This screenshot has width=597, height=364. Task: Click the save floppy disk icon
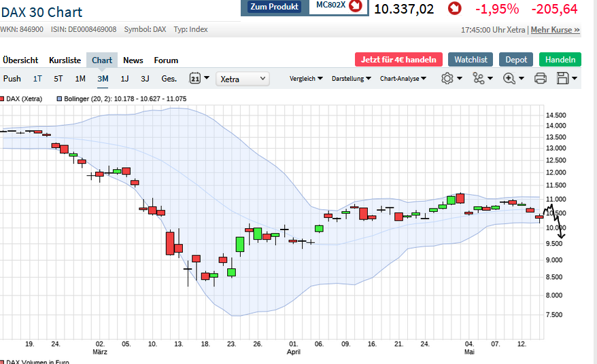click(x=562, y=79)
